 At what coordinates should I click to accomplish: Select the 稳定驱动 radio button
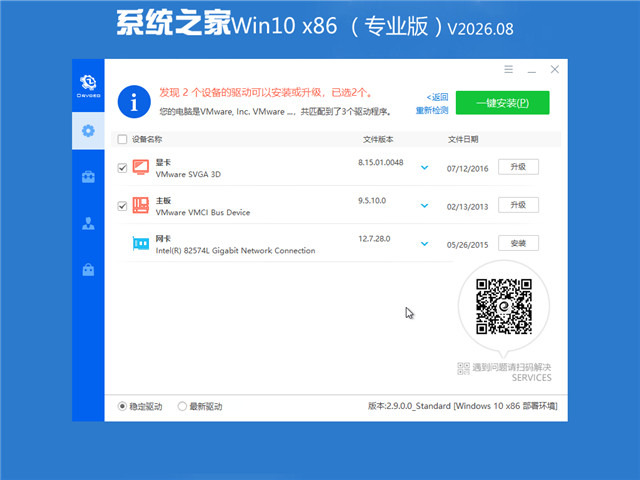pos(122,406)
